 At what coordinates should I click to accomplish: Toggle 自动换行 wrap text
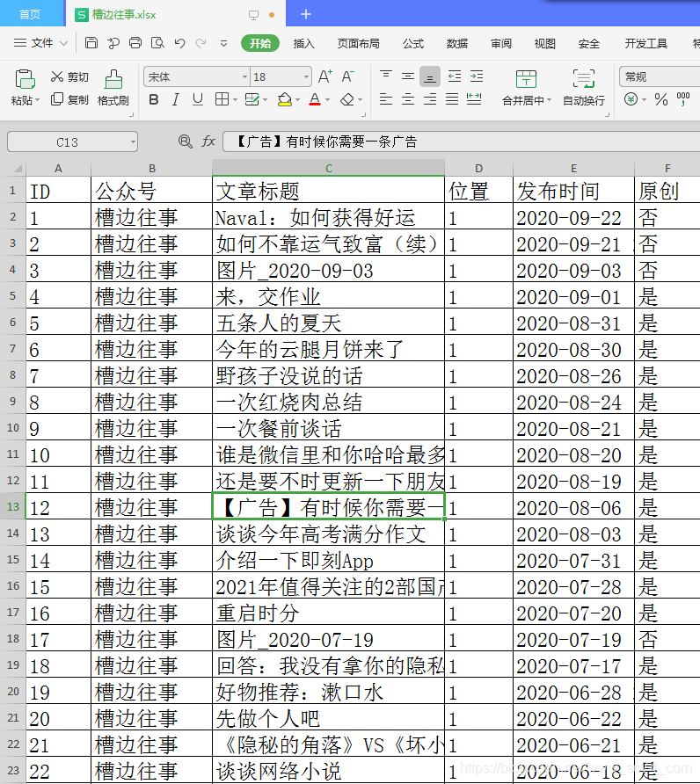583,88
